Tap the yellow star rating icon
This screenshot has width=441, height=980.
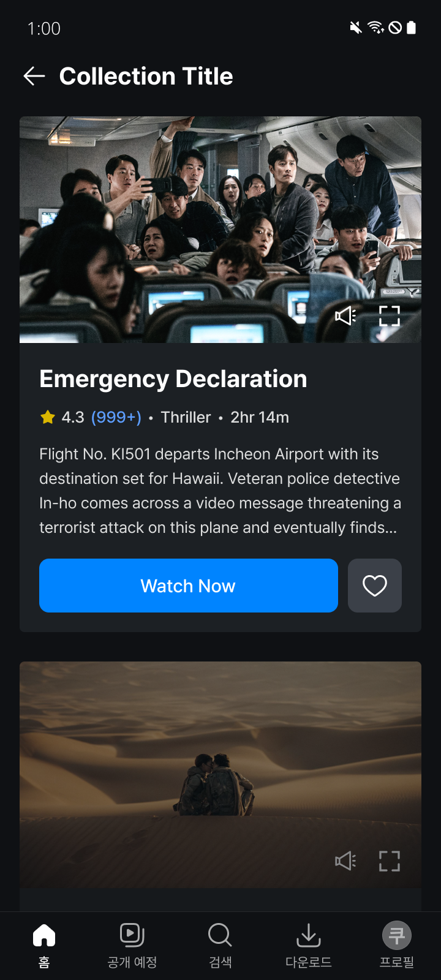pyautogui.click(x=48, y=417)
